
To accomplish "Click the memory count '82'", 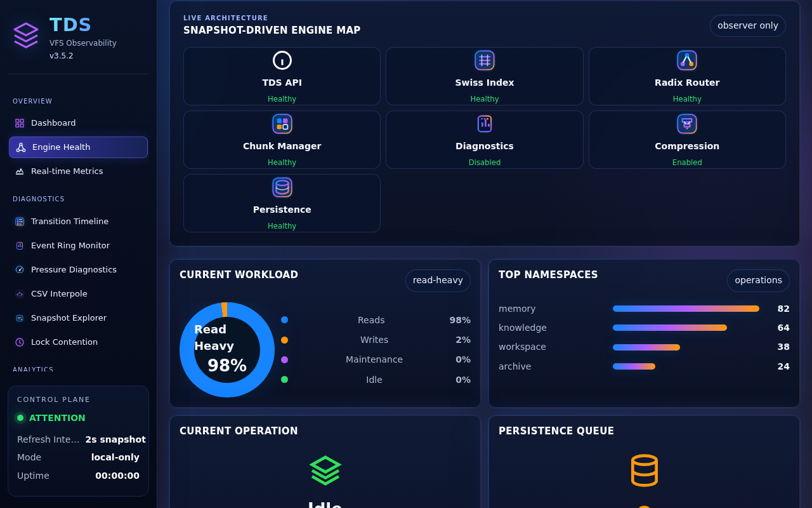I will pyautogui.click(x=783, y=309).
